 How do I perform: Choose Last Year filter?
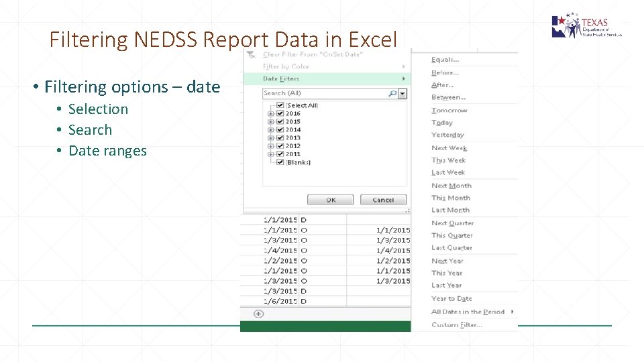pyautogui.click(x=447, y=286)
